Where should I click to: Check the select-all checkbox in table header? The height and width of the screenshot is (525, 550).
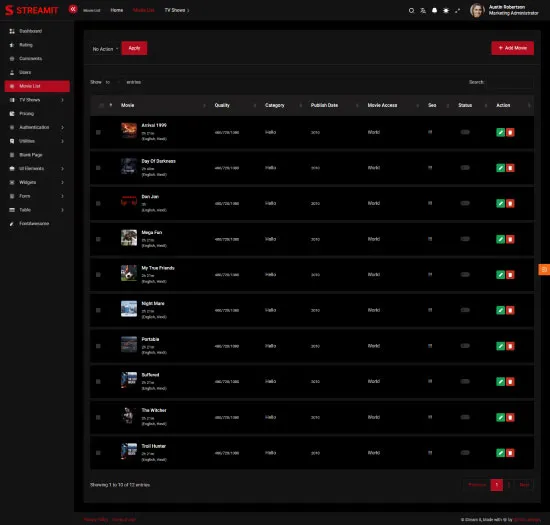(x=101, y=105)
